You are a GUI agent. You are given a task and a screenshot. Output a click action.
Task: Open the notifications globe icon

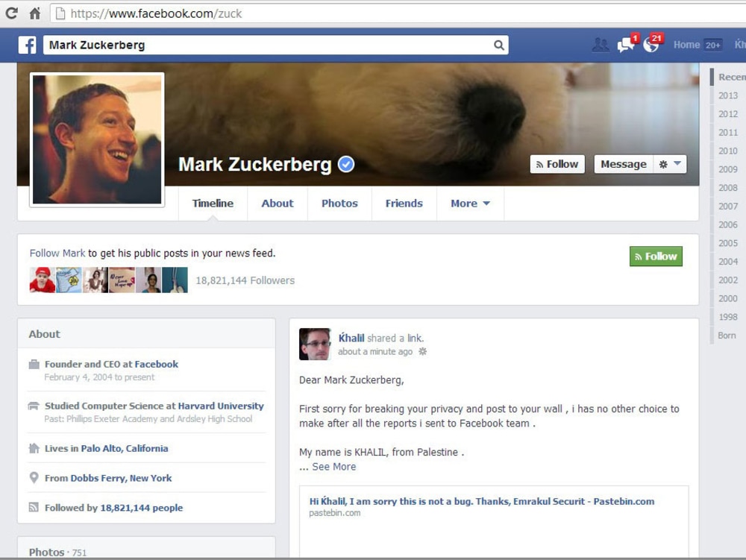click(652, 44)
